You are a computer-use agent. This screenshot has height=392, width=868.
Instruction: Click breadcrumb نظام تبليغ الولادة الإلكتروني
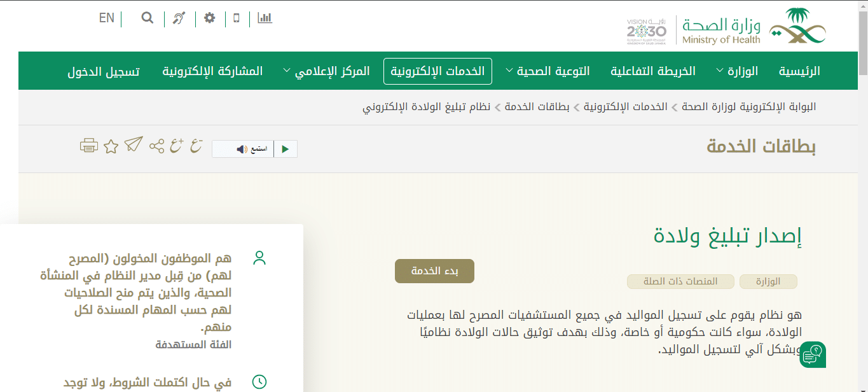426,106
